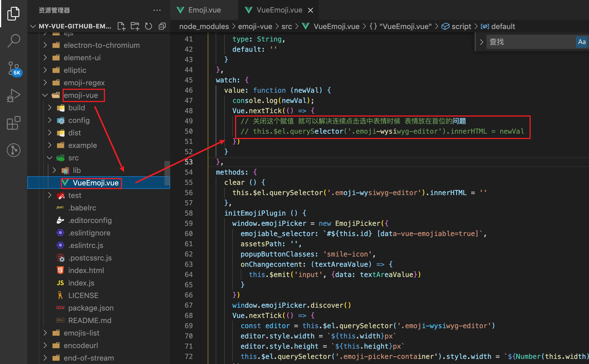Click node_modules in the breadcrumb
This screenshot has width=589, height=364.
coord(204,26)
